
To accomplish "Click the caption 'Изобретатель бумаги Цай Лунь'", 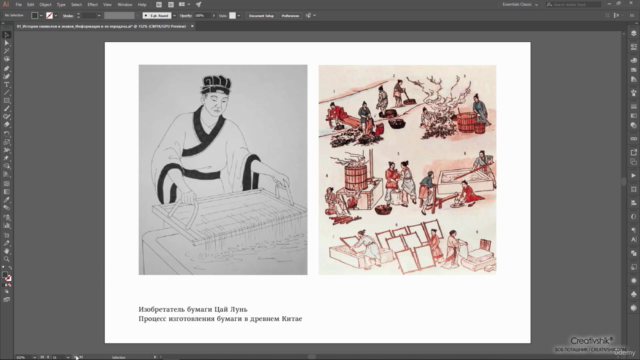I will coord(193,309).
